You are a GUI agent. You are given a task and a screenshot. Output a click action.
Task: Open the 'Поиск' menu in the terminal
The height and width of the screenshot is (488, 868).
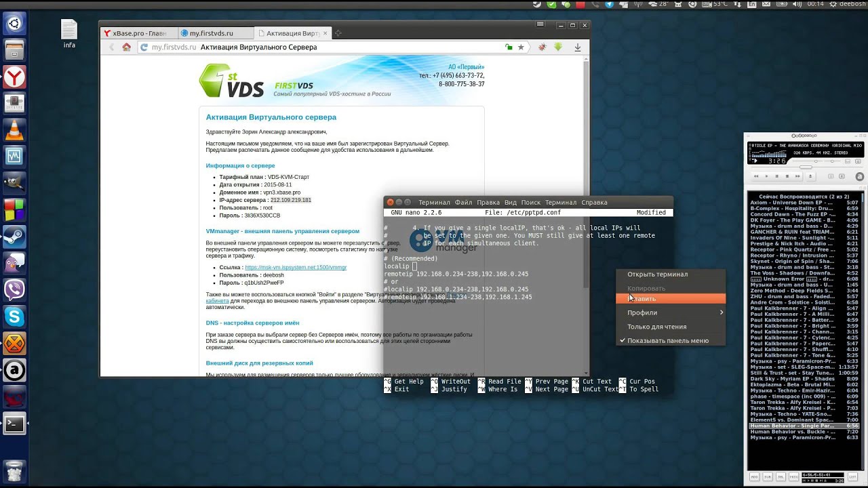pos(531,202)
